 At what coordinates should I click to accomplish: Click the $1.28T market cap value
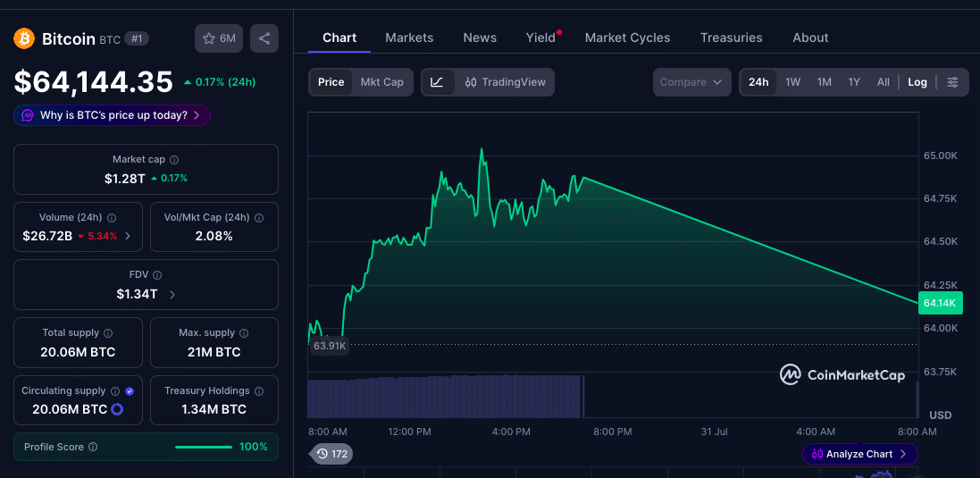pyautogui.click(x=125, y=179)
